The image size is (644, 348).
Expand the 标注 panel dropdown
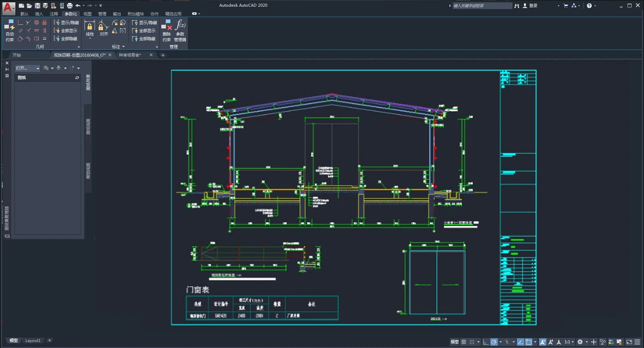coord(118,47)
